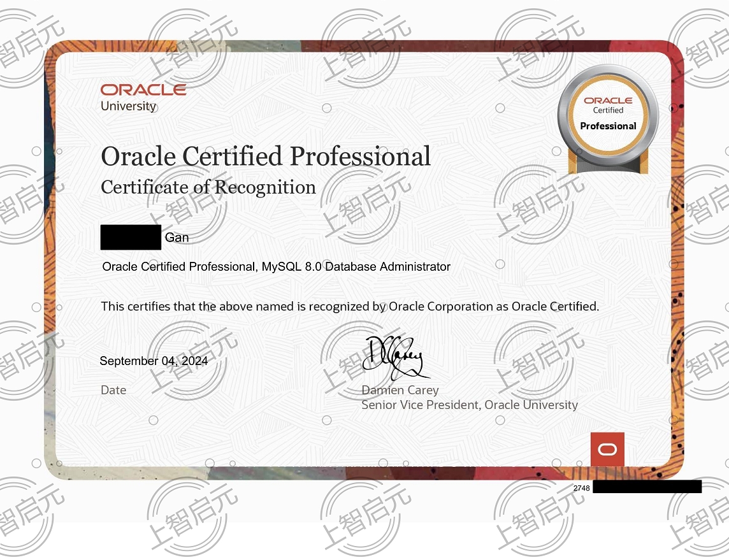Click "Senior Vice President, Oracle University" title
The image size is (729, 560).
pyautogui.click(x=470, y=405)
